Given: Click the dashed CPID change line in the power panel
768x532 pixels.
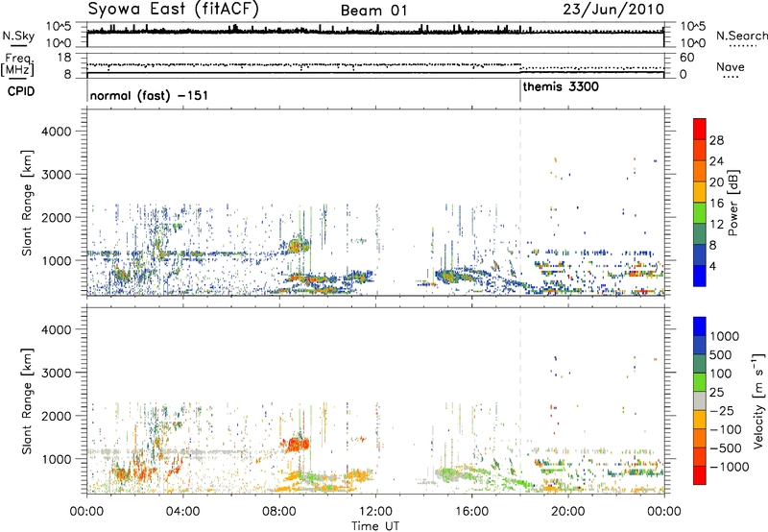Looking at the screenshot, I should tap(520, 202).
